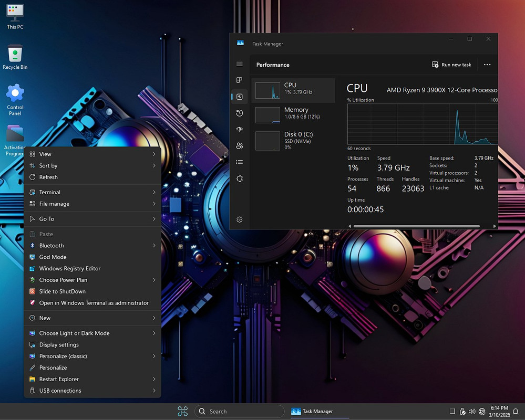525x420 pixels.
Task: Expand View submenu in context menu
Action: 92,154
